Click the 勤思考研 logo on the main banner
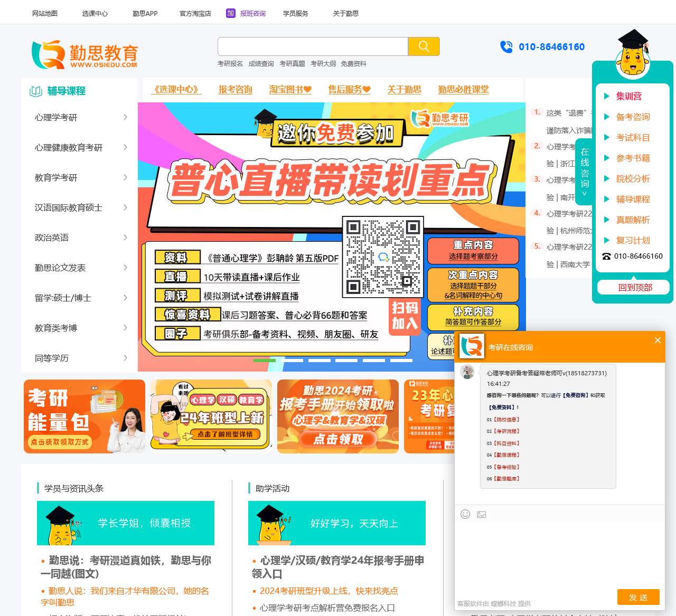 tap(440, 118)
